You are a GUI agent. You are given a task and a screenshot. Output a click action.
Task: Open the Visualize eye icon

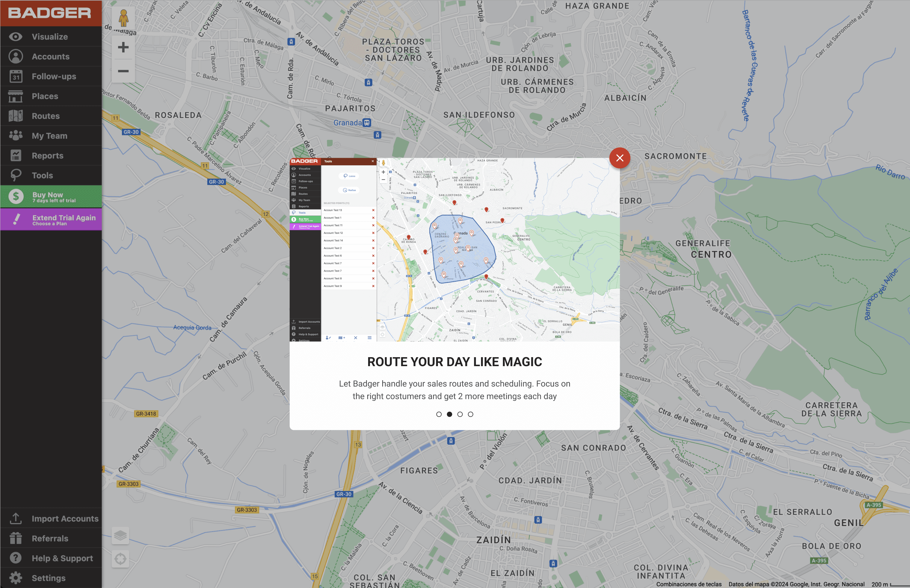point(16,37)
